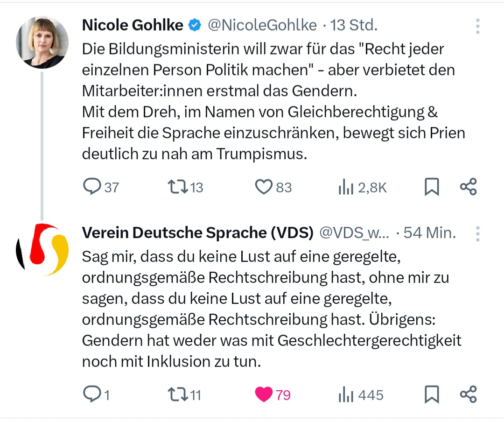Open three-dot menu on VDS tweet

pos(477,233)
